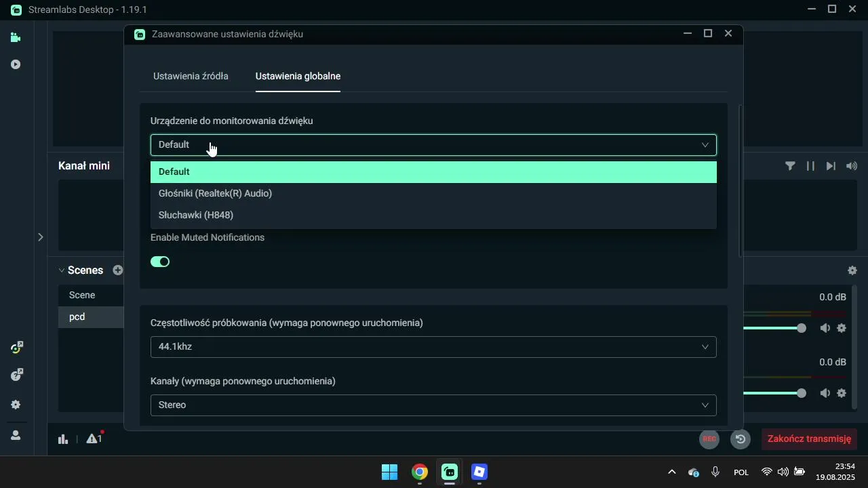Click the filter icon in mini feed
Image resolution: width=868 pixels, height=488 pixels.
[790, 166]
